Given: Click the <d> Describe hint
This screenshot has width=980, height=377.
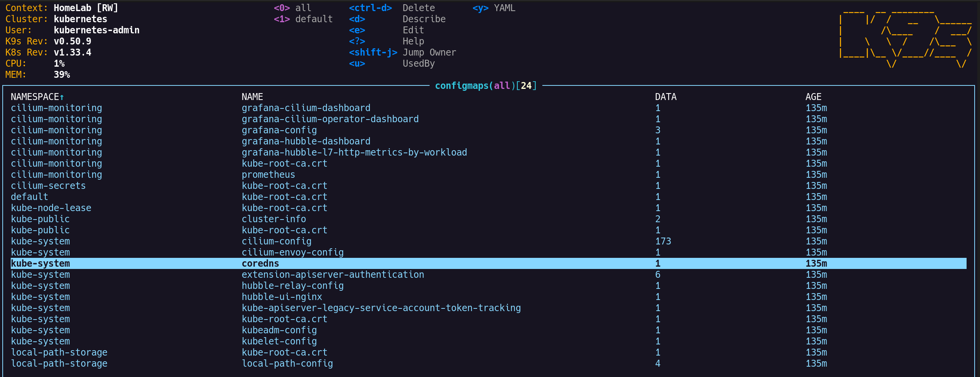Looking at the screenshot, I should (397, 19).
